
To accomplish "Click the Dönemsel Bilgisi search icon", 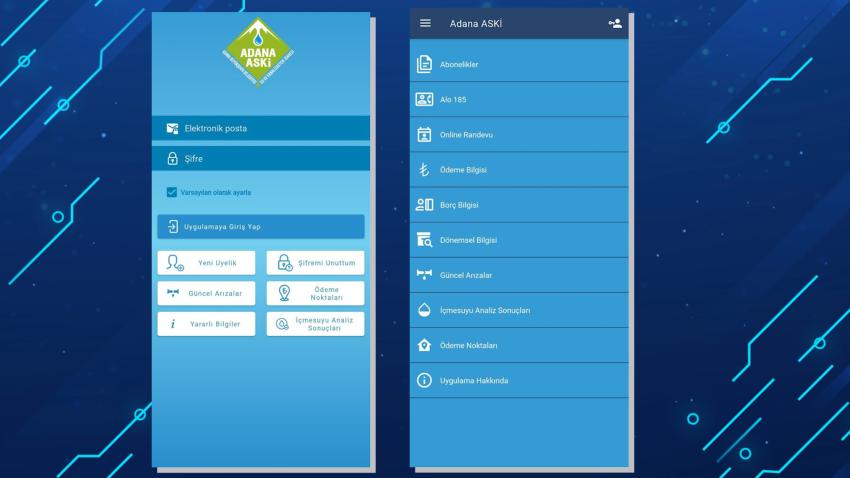I will click(424, 240).
